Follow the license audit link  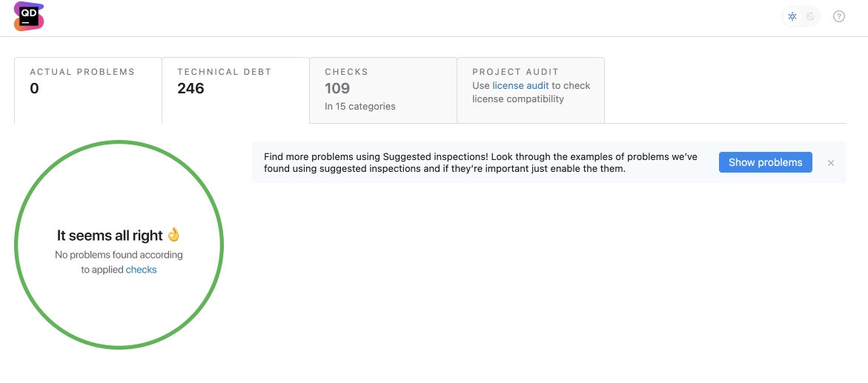click(x=520, y=86)
